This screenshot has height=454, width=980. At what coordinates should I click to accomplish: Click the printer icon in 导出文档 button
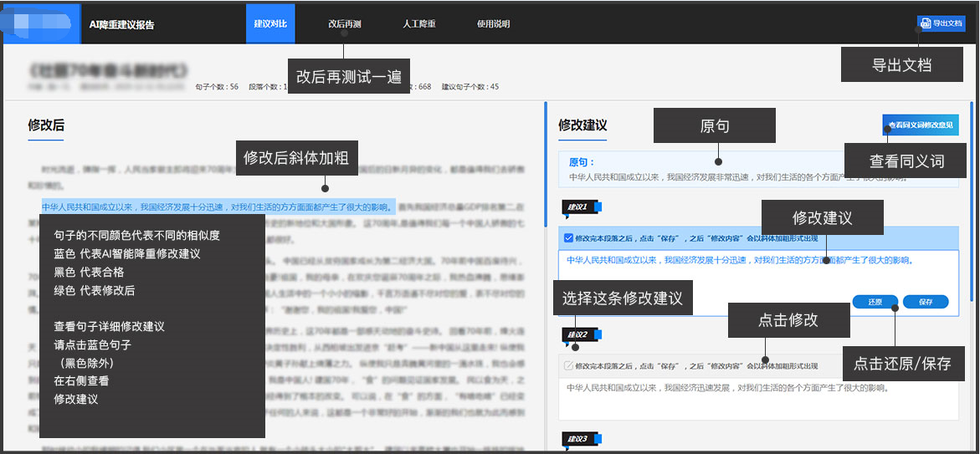tap(925, 23)
